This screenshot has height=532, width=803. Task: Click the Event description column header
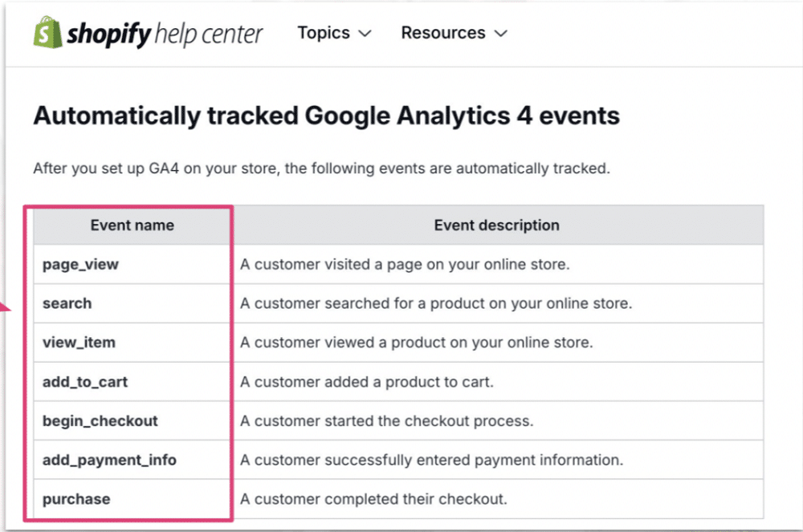click(496, 225)
